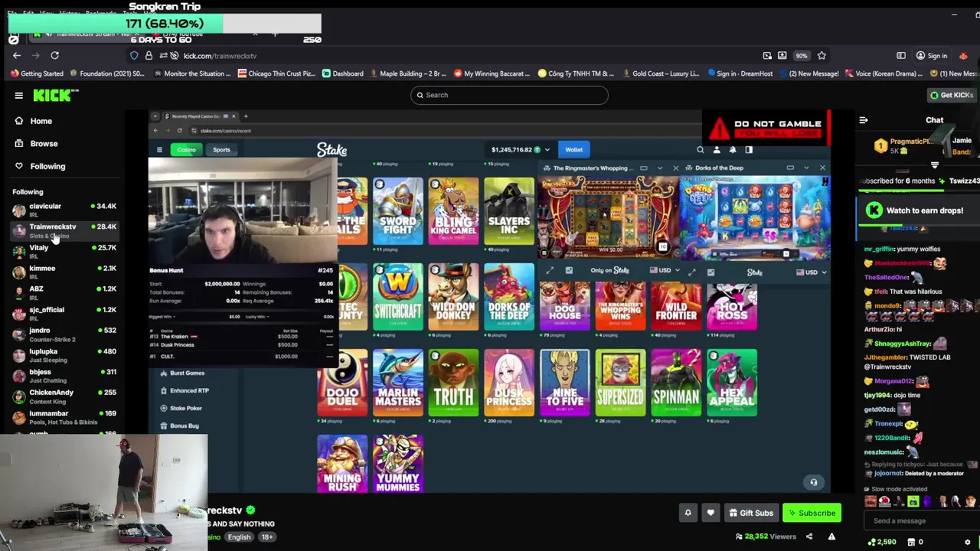The width and height of the screenshot is (980, 551).
Task: Open the Stake balance currency dropdown
Action: click(547, 150)
